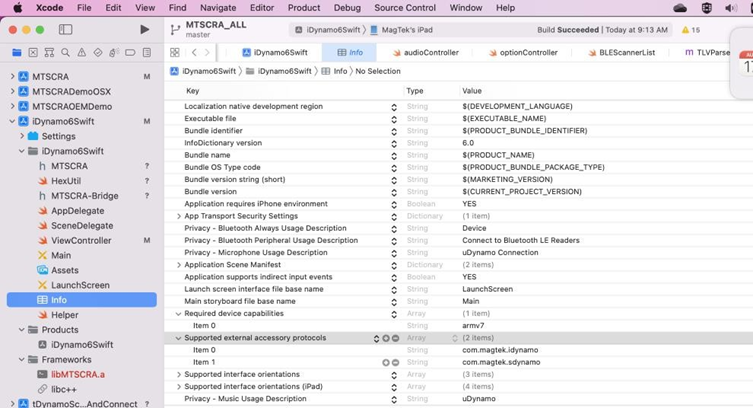Viewport: 753px width, 408px height.
Task: Click the cloud icon in menu bar
Action: pyautogui.click(x=680, y=8)
